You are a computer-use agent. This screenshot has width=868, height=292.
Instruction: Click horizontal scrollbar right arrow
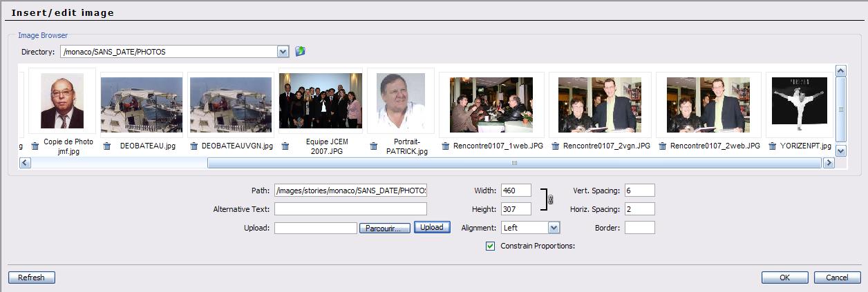(828, 163)
